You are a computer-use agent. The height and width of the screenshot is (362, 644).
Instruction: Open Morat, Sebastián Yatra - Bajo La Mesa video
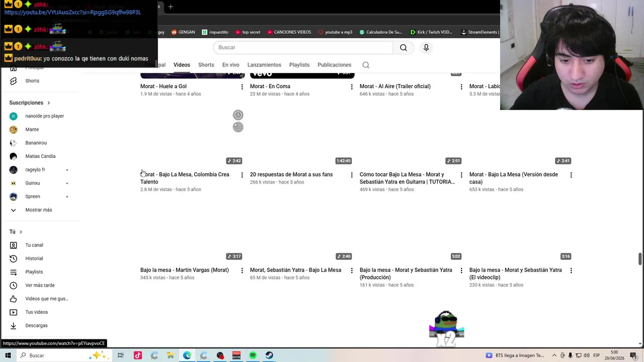(296, 270)
